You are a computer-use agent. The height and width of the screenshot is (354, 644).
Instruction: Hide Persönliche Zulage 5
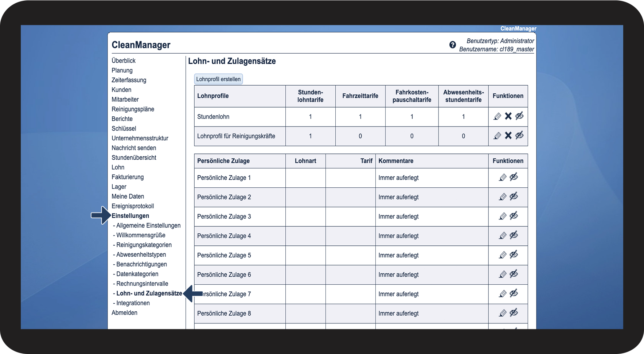[514, 254]
